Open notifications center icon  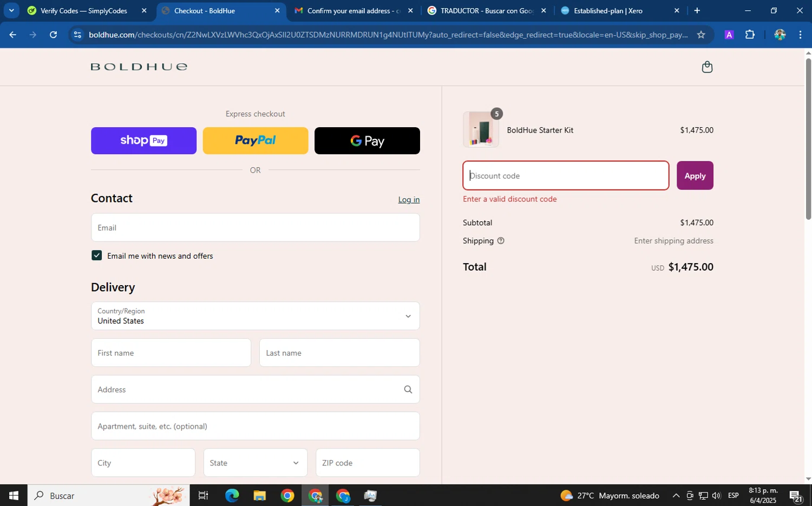796,495
